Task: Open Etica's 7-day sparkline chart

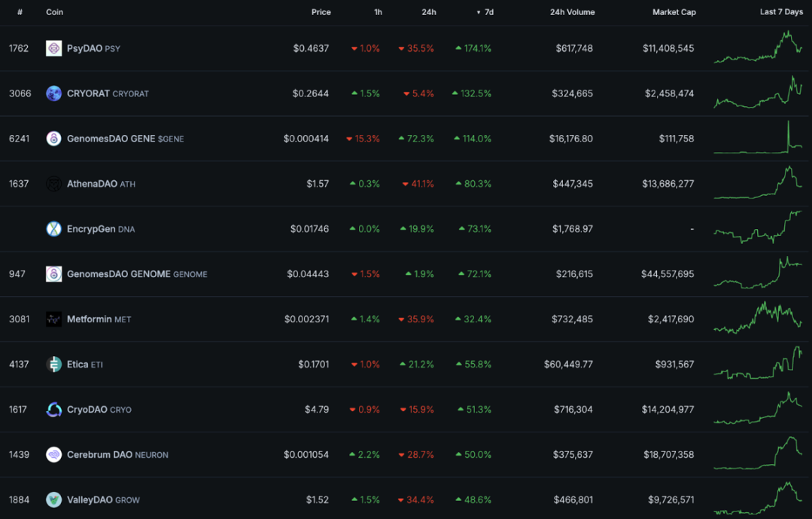Action: pos(757,363)
